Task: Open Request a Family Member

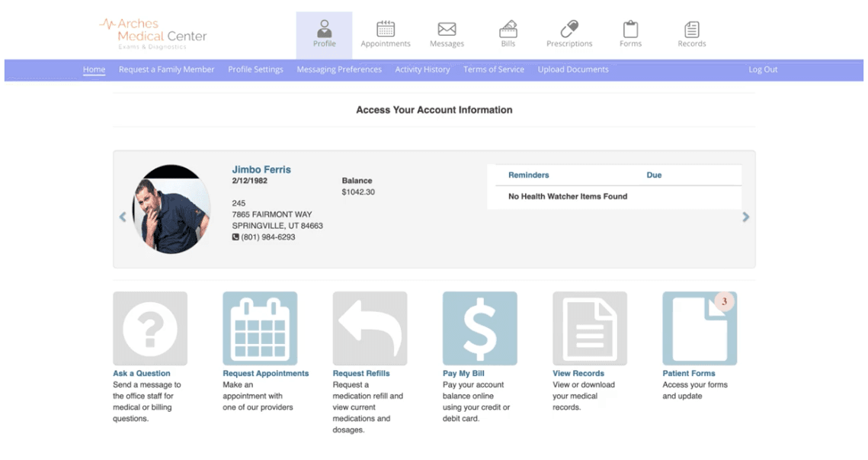Action: pos(166,69)
